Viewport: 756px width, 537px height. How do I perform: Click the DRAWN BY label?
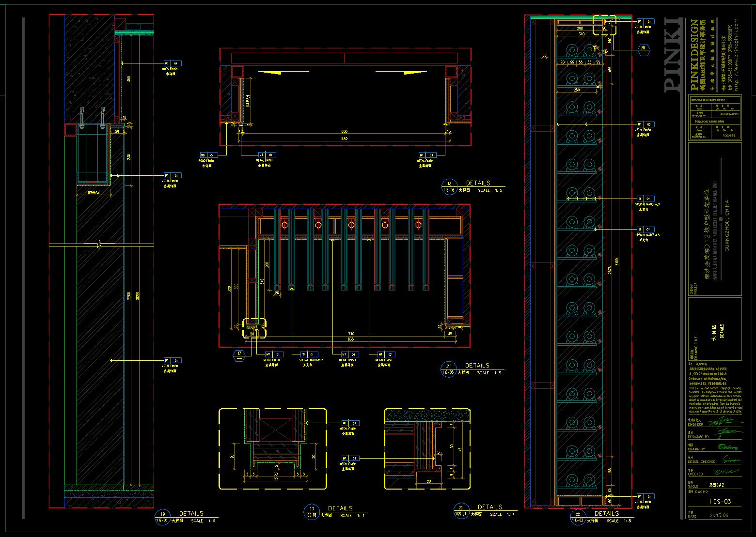coord(696,449)
